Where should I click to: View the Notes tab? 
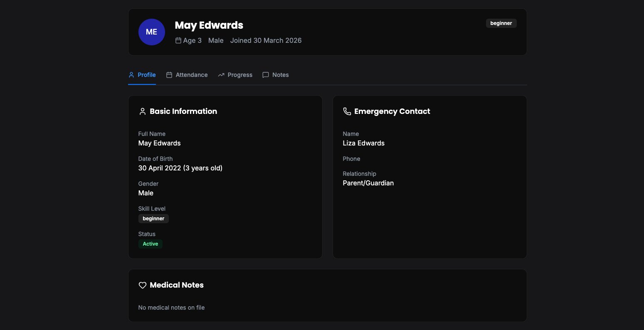click(281, 75)
